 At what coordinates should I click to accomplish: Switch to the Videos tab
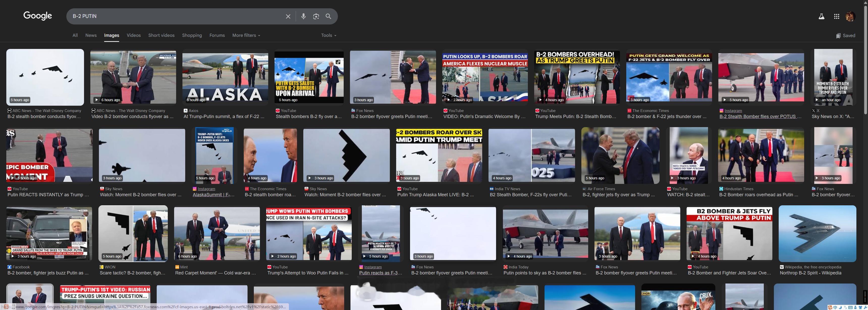134,35
